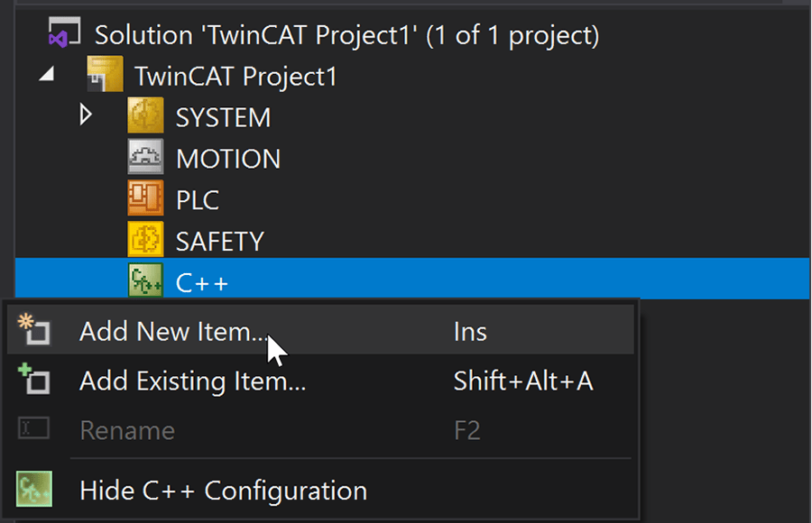
Task: Click the Visual Studio solution icon
Action: [x=64, y=32]
